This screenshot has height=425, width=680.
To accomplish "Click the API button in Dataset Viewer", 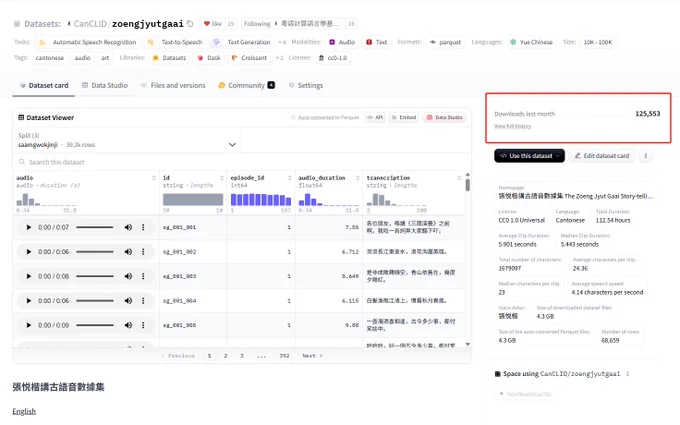I will [x=375, y=117].
